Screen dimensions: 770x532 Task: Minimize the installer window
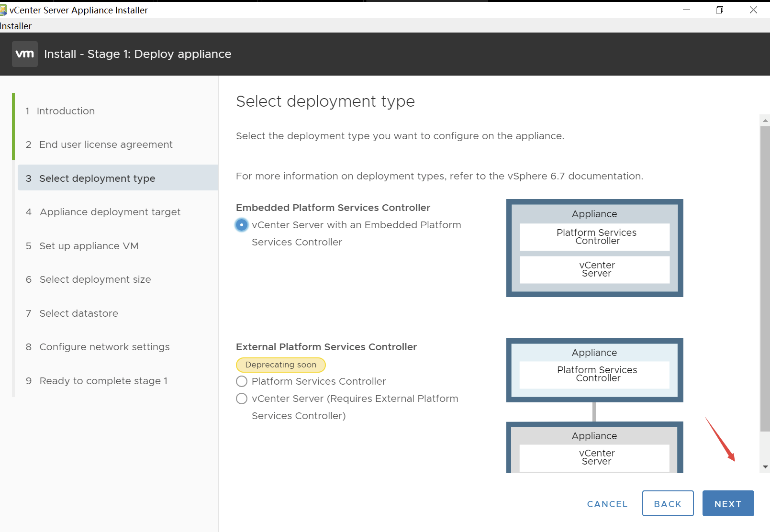pyautogui.click(x=686, y=10)
